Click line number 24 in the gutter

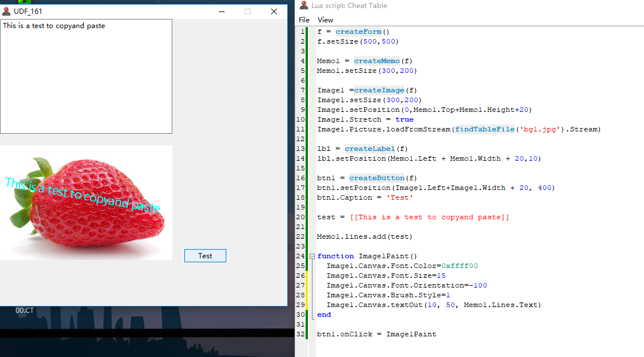coord(302,256)
